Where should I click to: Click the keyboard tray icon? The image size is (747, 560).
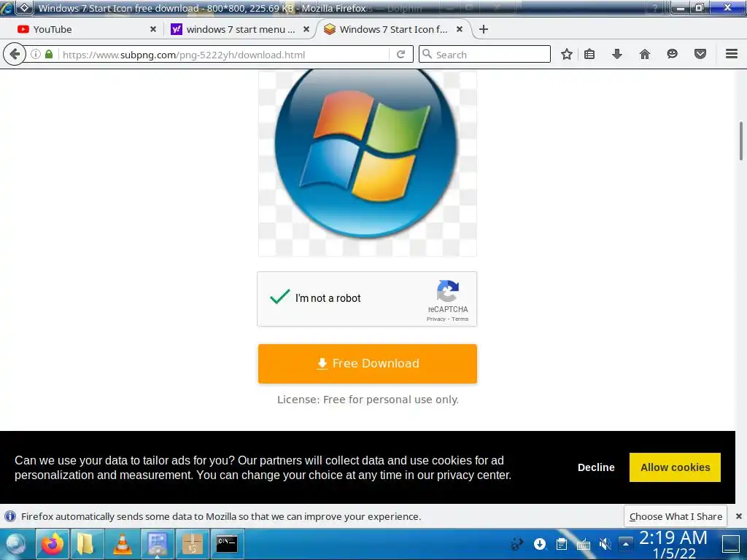[x=583, y=543]
